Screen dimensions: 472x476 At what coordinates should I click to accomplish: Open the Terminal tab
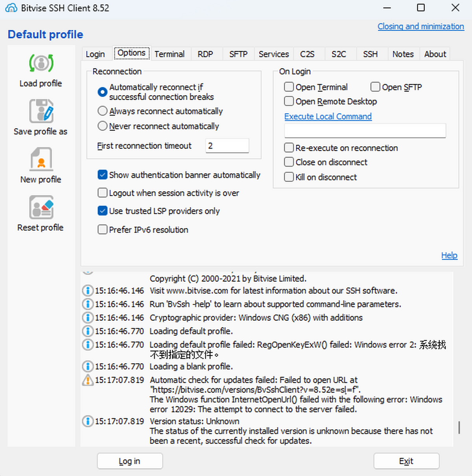[170, 54]
